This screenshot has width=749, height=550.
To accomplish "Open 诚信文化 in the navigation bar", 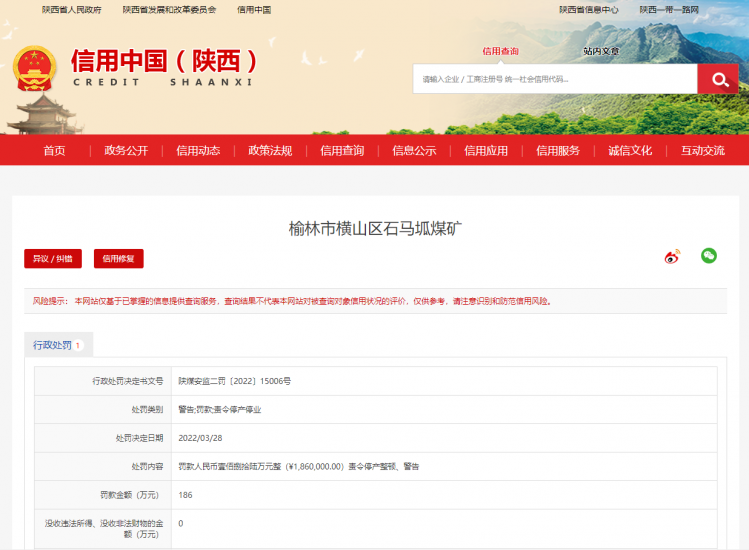I will pos(630,151).
